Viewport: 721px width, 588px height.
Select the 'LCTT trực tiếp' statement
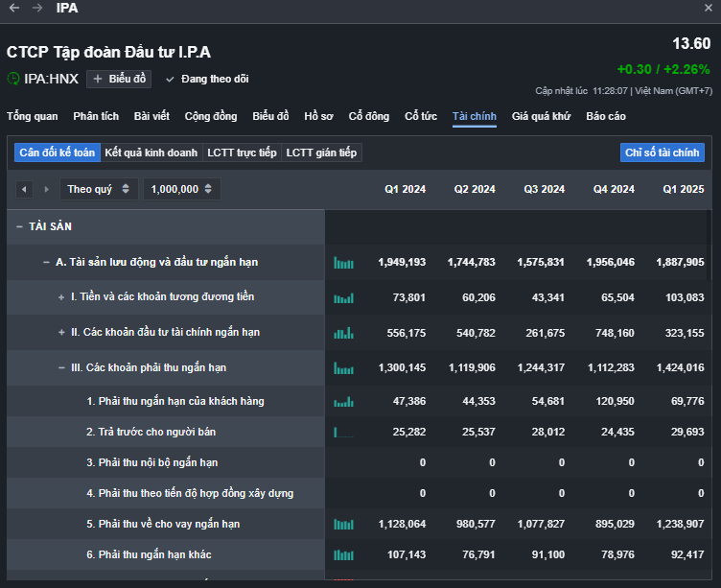click(x=242, y=153)
